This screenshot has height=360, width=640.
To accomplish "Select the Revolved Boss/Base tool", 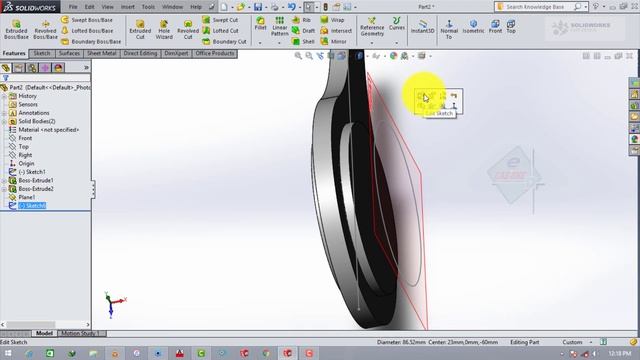I will click(45, 29).
